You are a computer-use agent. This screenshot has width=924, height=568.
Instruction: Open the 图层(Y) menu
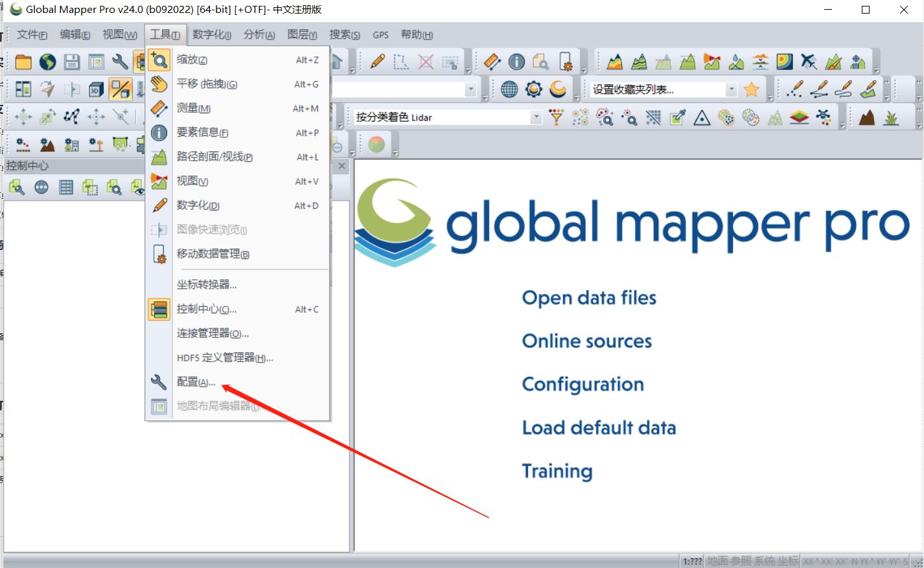click(302, 34)
